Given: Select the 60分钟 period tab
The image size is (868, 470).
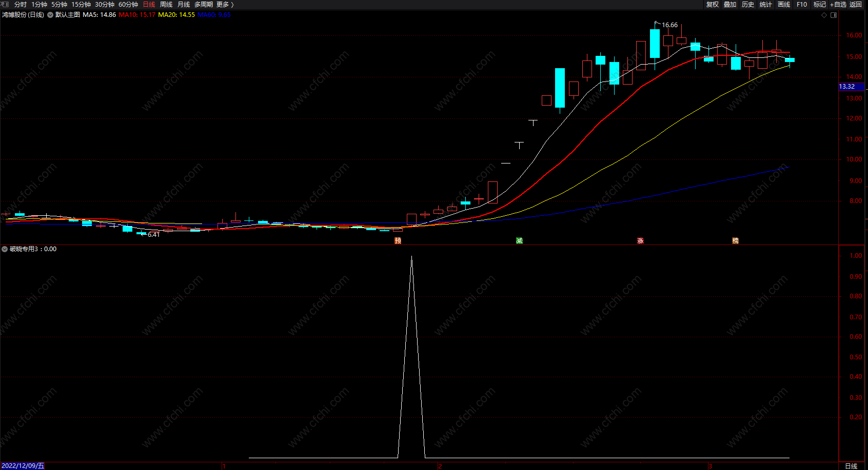Looking at the screenshot, I should pyautogui.click(x=128, y=4).
